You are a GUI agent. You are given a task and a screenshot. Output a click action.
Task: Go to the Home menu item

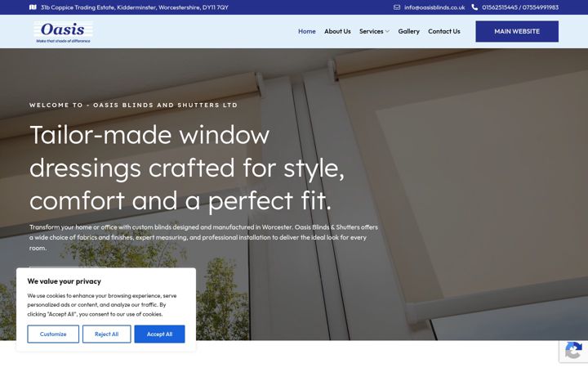(307, 32)
